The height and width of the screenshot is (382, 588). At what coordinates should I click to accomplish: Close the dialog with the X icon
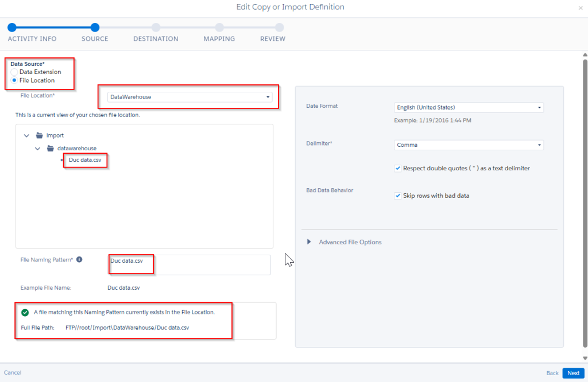tap(581, 8)
